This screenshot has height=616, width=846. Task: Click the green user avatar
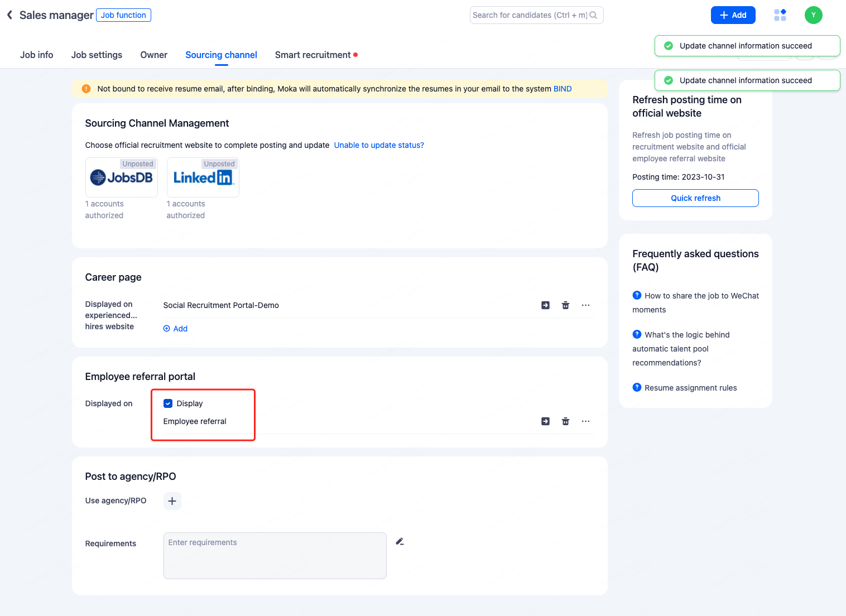pyautogui.click(x=813, y=15)
